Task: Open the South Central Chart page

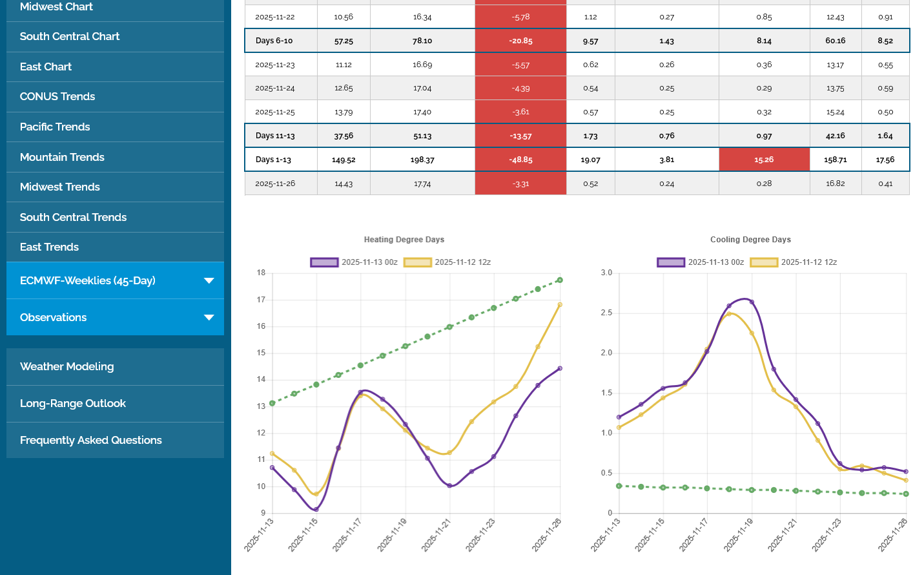Action: click(x=70, y=37)
